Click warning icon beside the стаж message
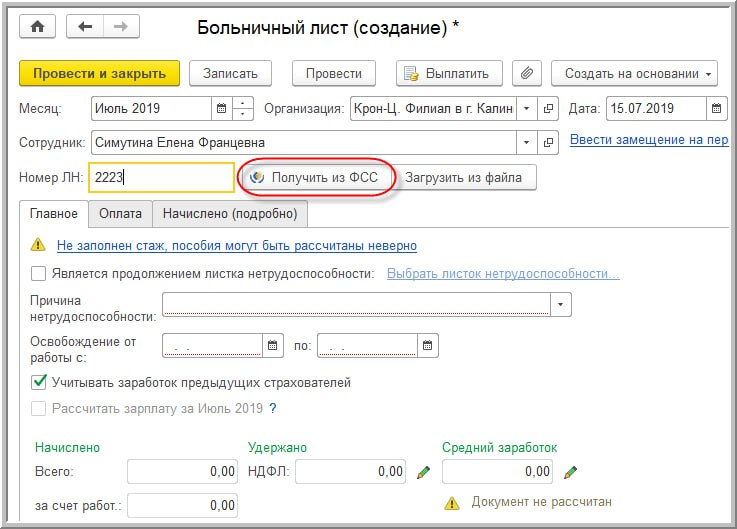Screen dimensions: 737x529 pos(38,245)
